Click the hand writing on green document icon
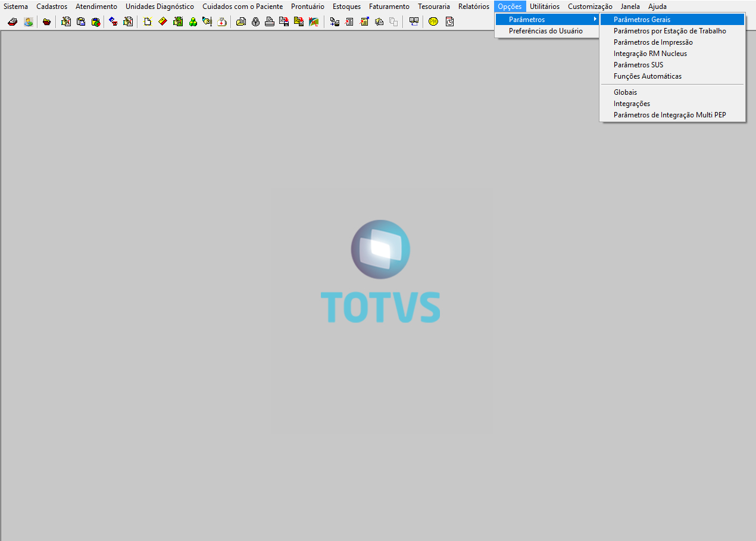756x541 pixels. pos(177,22)
